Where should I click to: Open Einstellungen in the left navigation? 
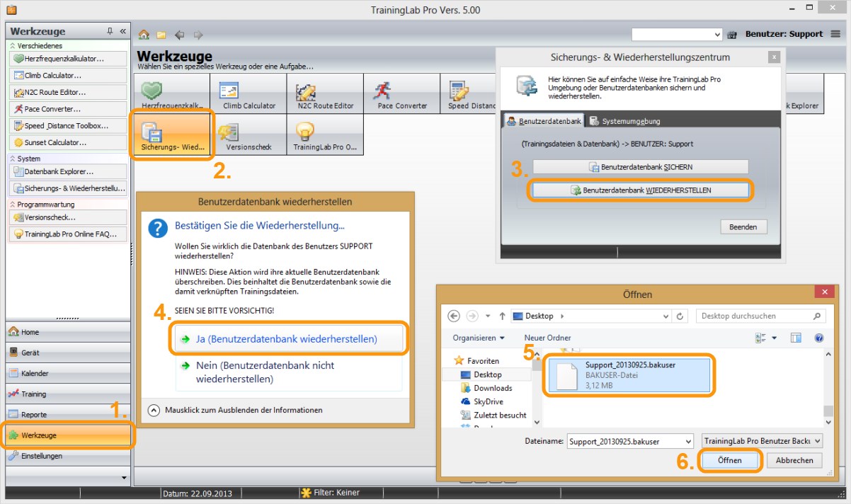(68, 456)
